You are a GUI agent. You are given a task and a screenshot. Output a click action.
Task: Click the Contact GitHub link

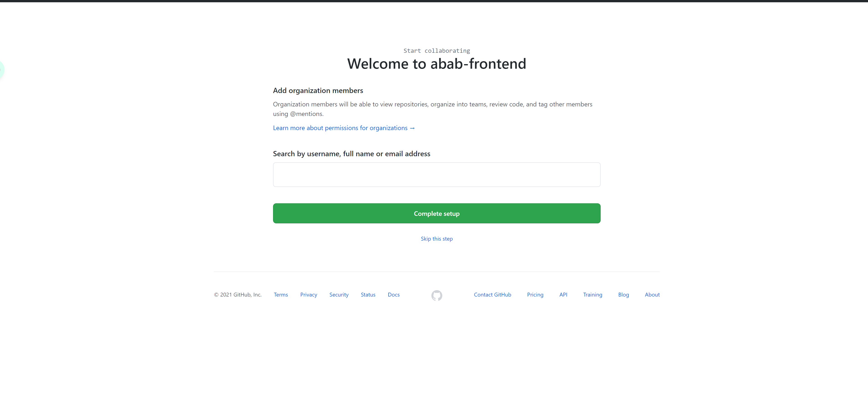[492, 295]
